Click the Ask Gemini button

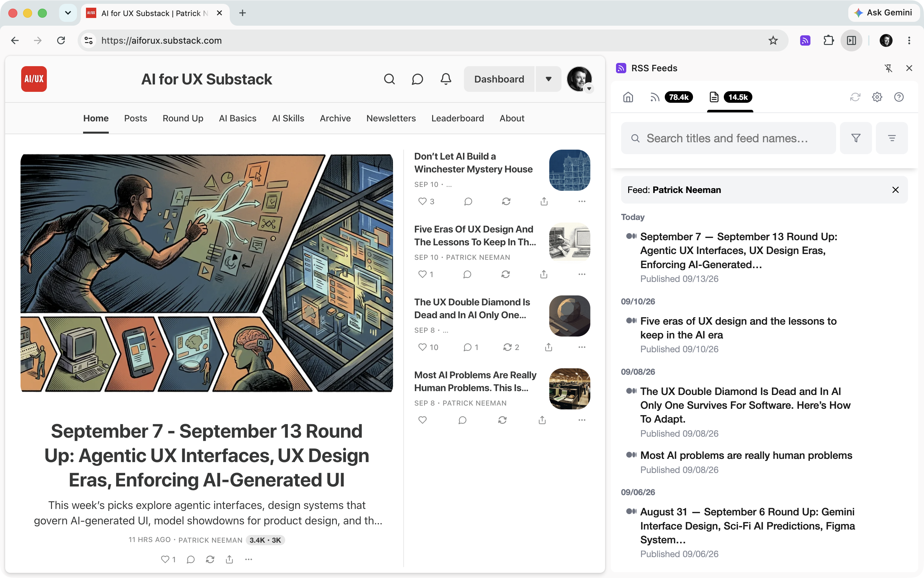tap(884, 13)
